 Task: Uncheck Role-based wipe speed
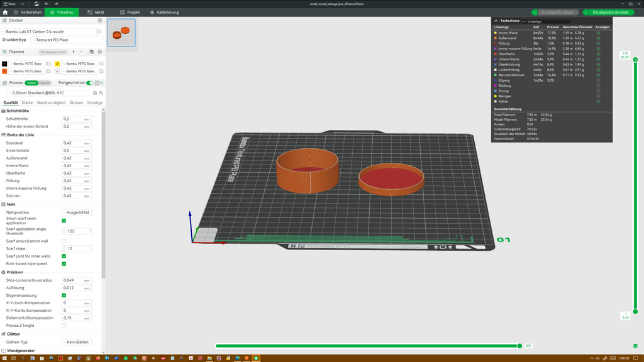(64, 263)
